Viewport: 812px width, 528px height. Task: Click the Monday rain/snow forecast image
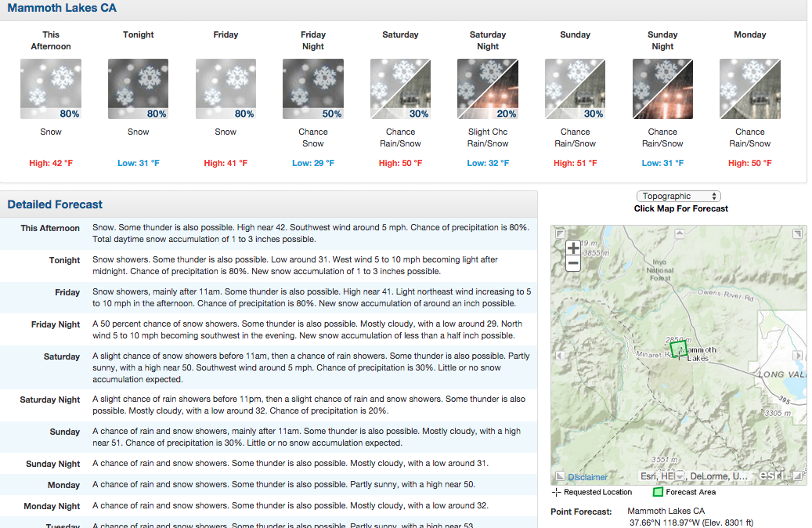[x=750, y=89]
